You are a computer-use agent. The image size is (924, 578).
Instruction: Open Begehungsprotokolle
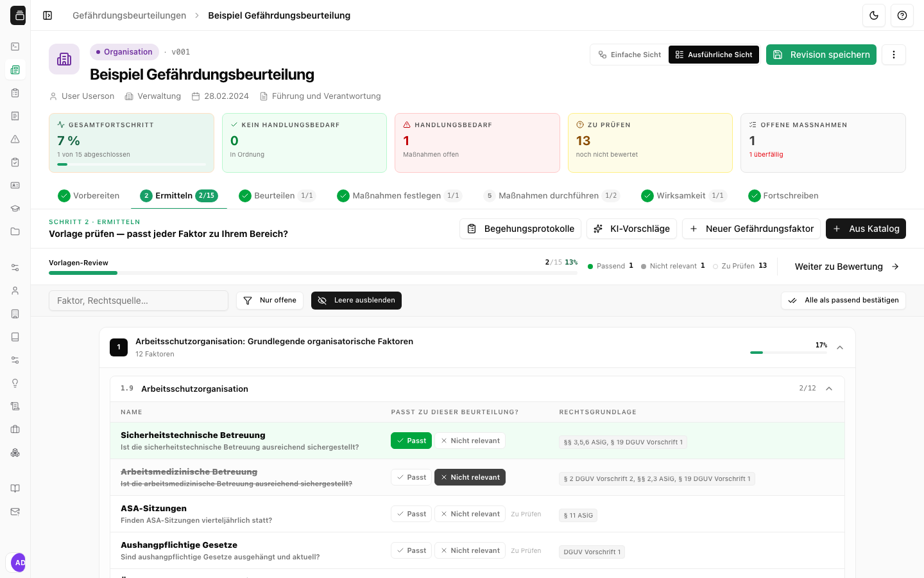point(520,229)
